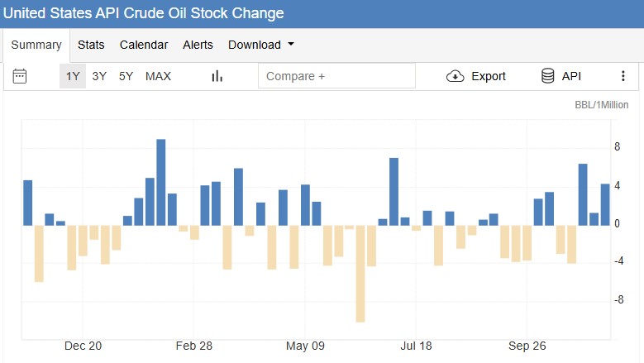Click the API database stack icon
Image resolution: width=644 pixels, height=363 pixels.
coord(547,76)
